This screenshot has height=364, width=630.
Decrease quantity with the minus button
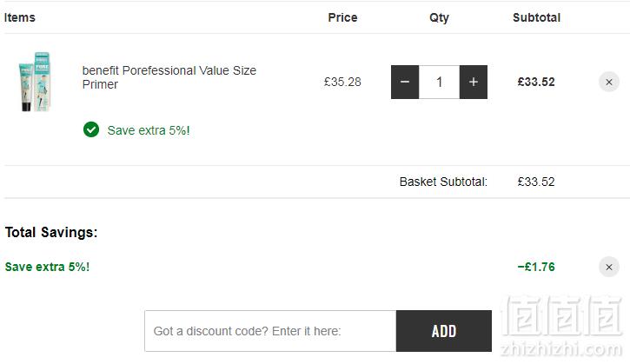coord(405,82)
